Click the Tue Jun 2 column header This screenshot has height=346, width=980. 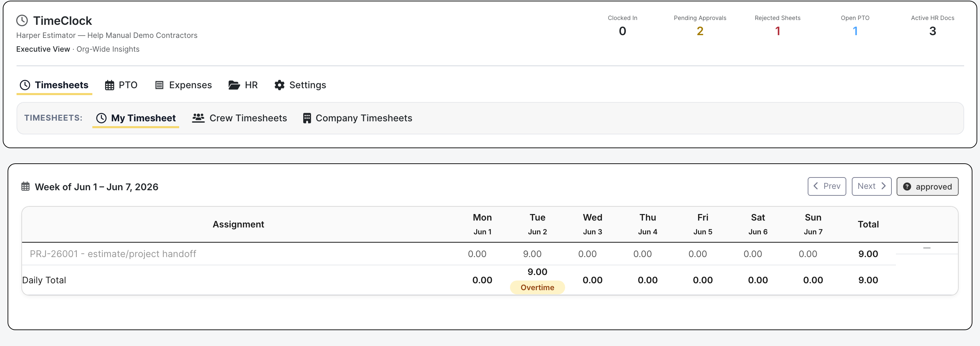[x=538, y=224]
